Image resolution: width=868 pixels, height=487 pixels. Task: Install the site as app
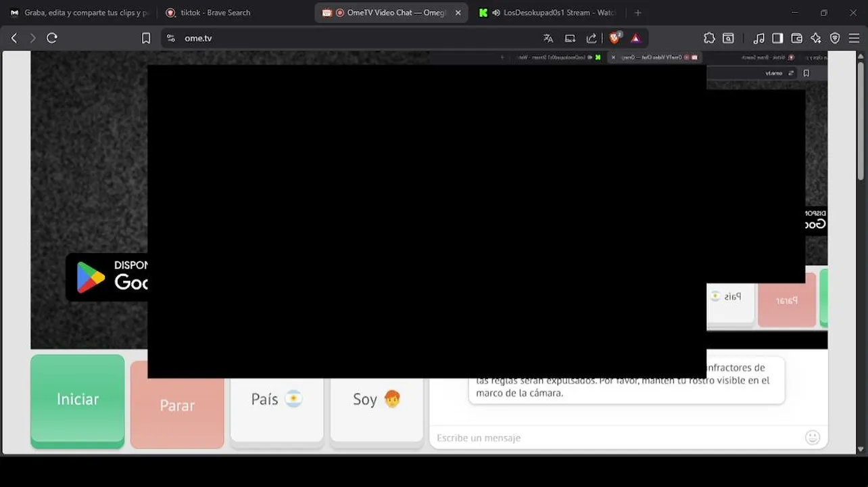coord(570,39)
